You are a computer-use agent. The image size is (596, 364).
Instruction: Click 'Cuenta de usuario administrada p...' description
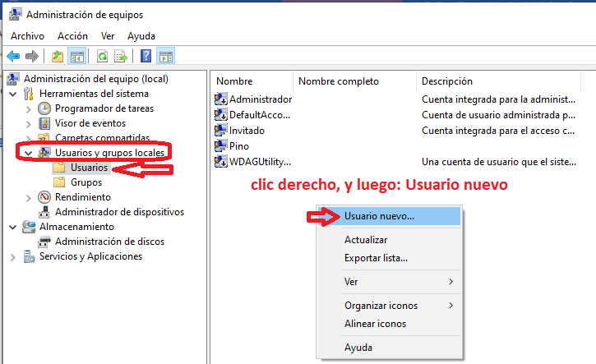click(x=499, y=115)
